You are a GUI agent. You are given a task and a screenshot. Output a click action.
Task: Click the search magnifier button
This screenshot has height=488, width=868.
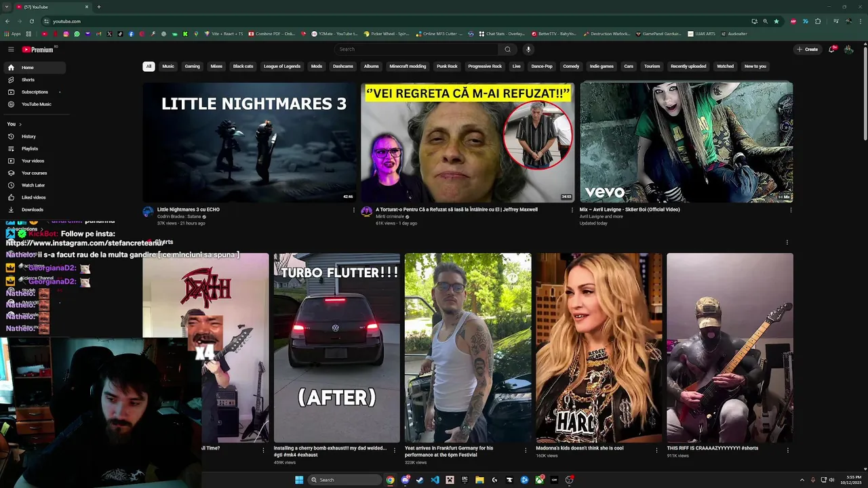click(x=507, y=49)
